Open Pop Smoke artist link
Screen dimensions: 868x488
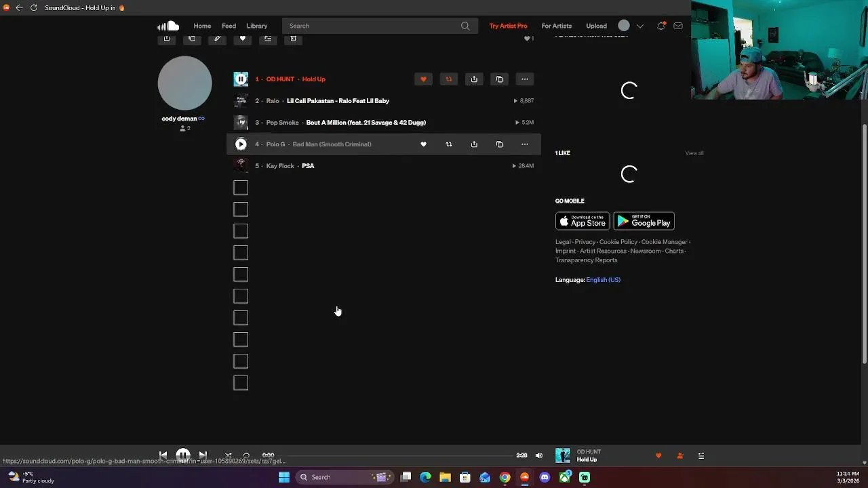tap(282, 123)
